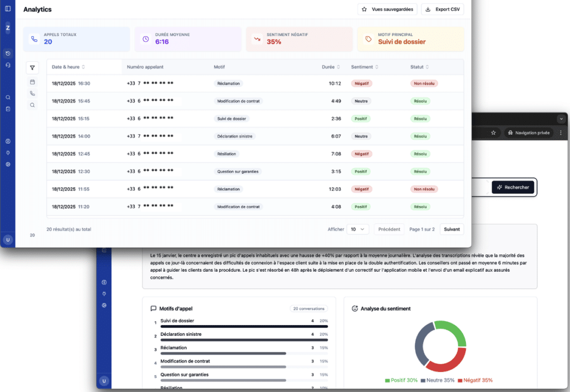The image size is (570, 392).
Task: Sort table by Date & heure column
Action: [x=68, y=67]
